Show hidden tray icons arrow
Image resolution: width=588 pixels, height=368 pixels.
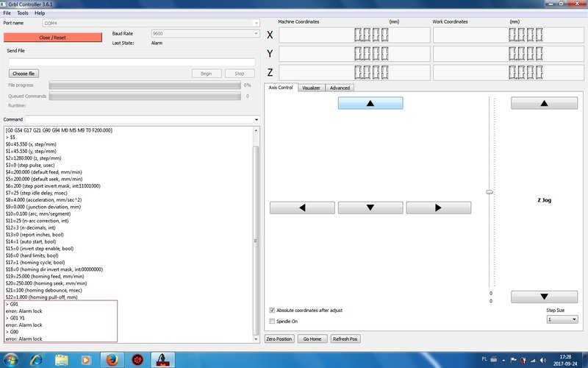503,360
